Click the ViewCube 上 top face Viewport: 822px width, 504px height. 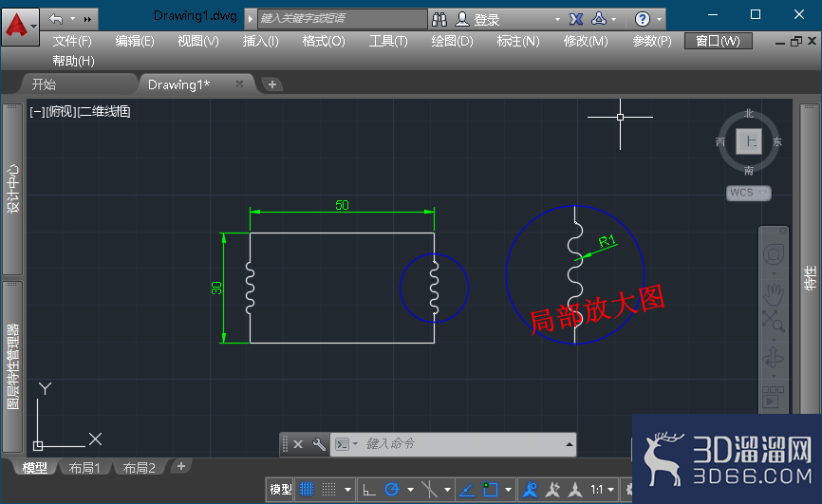(x=749, y=141)
